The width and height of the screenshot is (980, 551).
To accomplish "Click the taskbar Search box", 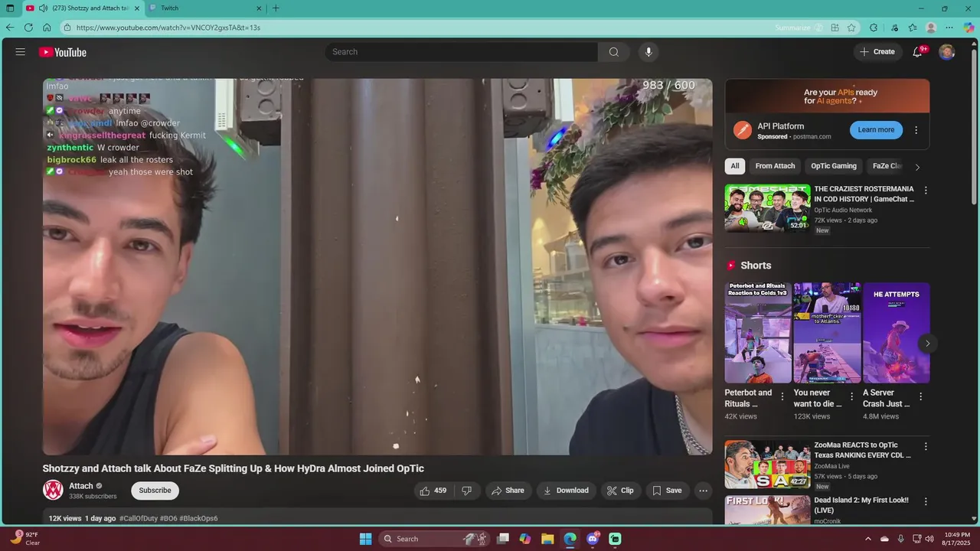I will coord(434,539).
